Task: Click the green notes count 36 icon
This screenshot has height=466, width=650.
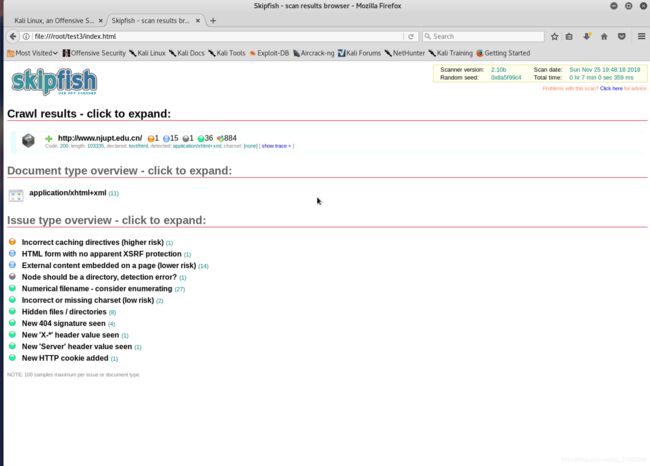Action: pyautogui.click(x=201, y=138)
